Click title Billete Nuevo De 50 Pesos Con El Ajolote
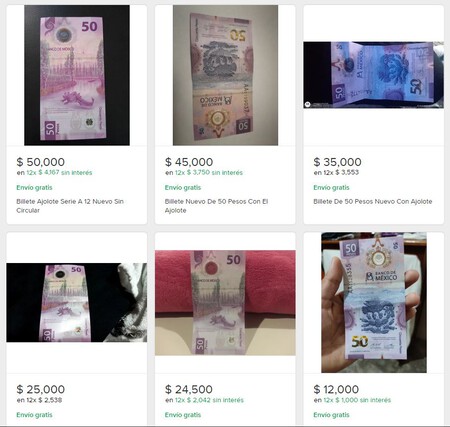The image size is (450, 427). pos(216,206)
